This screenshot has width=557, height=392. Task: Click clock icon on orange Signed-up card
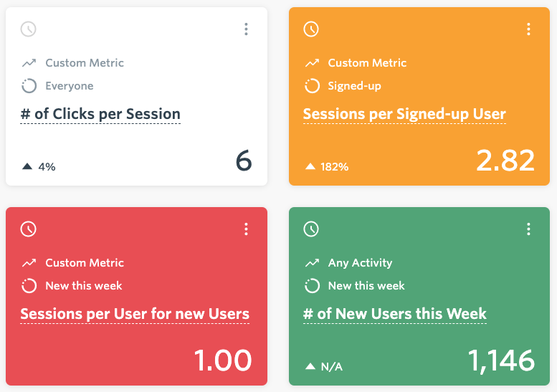pos(311,29)
